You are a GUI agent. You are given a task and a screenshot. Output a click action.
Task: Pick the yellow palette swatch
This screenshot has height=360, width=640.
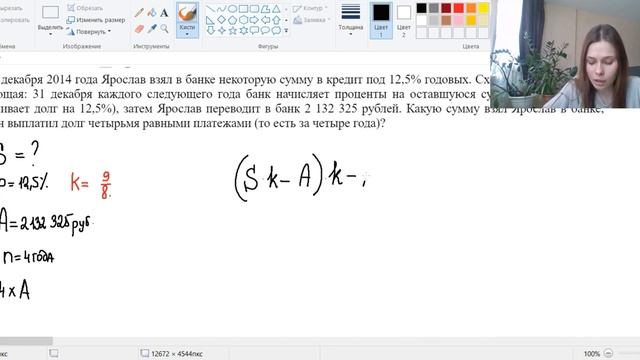(x=483, y=8)
